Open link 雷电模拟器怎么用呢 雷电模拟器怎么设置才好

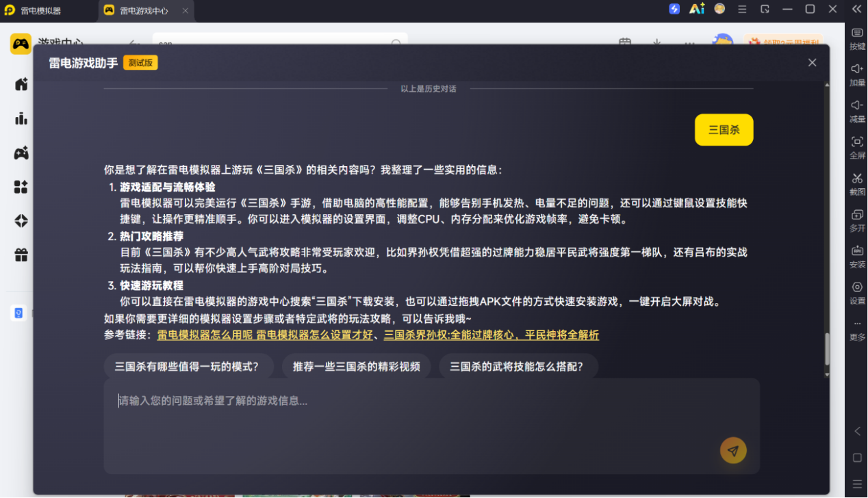(x=265, y=335)
